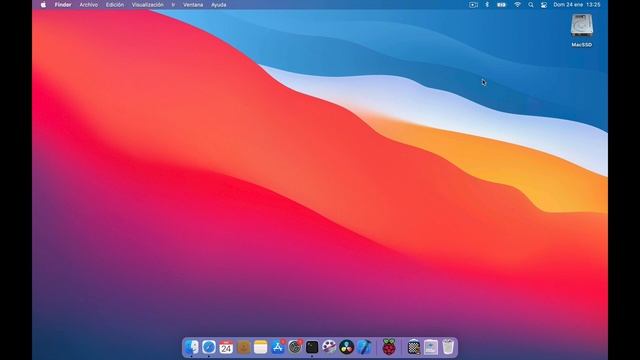The height and width of the screenshot is (360, 640).
Task: Open the Wi-Fi menu
Action: [518, 5]
